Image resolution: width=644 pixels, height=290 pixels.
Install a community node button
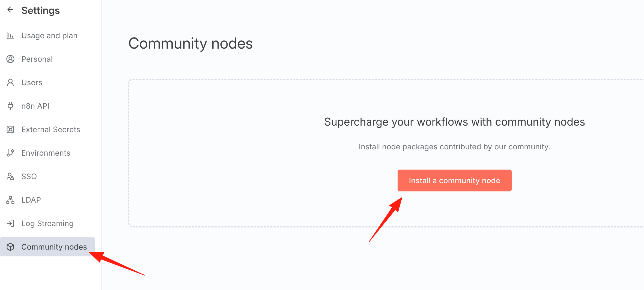pos(454,180)
